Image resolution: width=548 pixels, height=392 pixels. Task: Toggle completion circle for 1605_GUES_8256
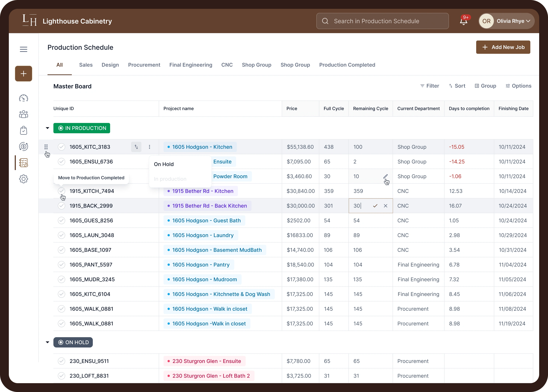tap(61, 220)
